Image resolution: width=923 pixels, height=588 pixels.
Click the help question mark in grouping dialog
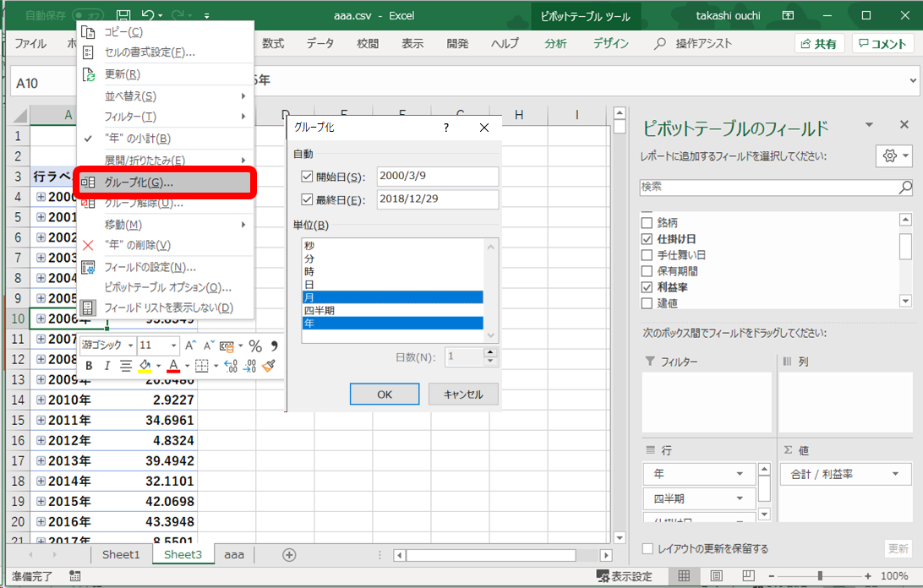point(446,128)
